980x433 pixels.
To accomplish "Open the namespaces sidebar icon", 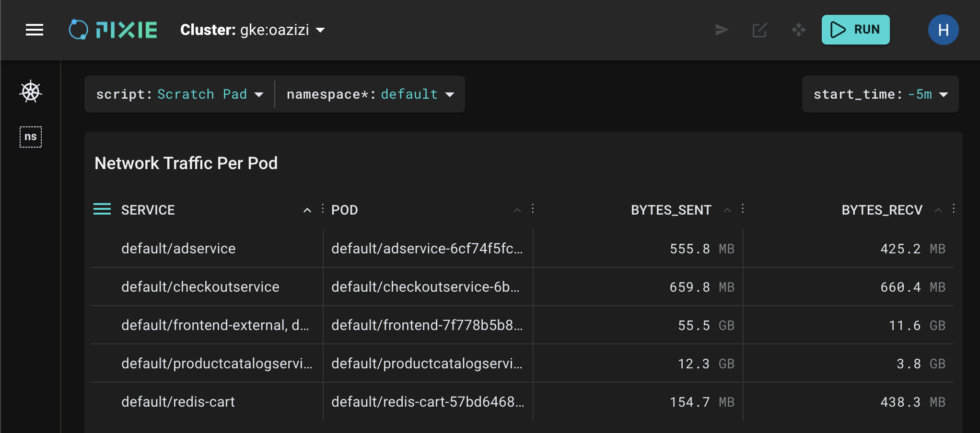I will click(x=31, y=137).
